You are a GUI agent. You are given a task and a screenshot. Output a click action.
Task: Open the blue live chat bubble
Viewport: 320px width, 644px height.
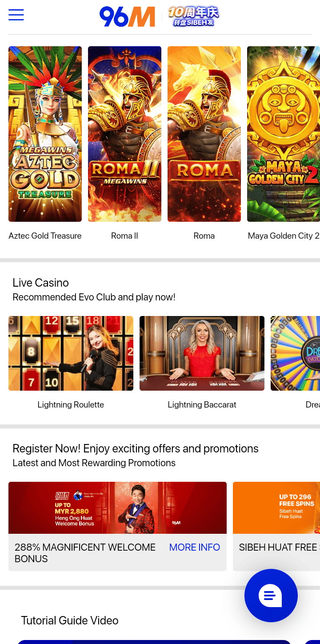click(271, 596)
